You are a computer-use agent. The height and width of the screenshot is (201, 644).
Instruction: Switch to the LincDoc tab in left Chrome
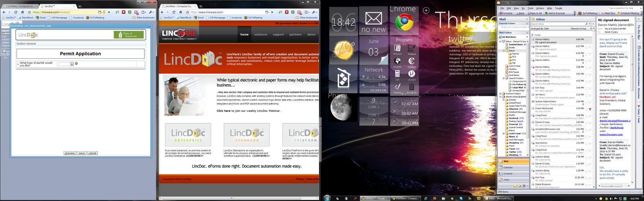pyautogui.click(x=58, y=6)
